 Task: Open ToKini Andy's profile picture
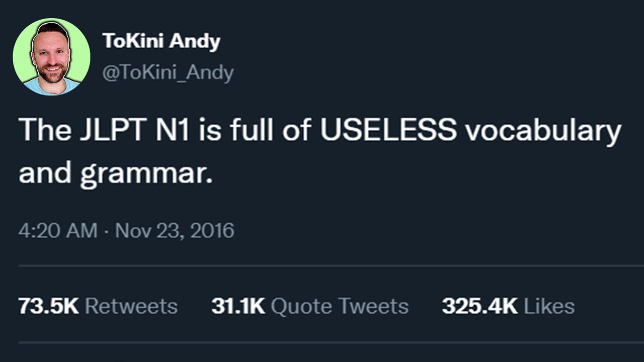point(51,57)
